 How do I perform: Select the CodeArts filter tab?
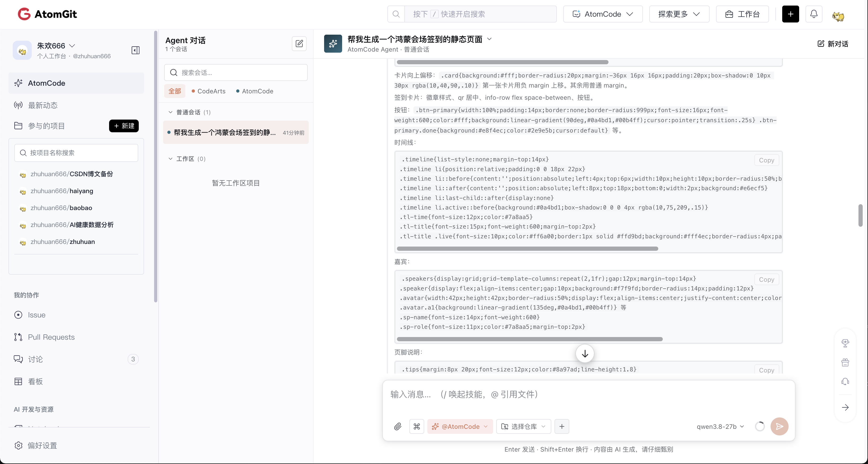tap(208, 91)
